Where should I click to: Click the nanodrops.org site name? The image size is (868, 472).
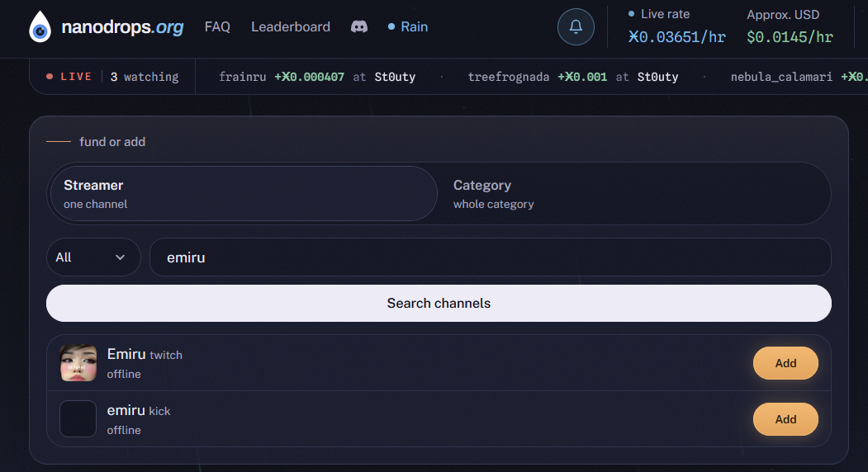point(122,26)
